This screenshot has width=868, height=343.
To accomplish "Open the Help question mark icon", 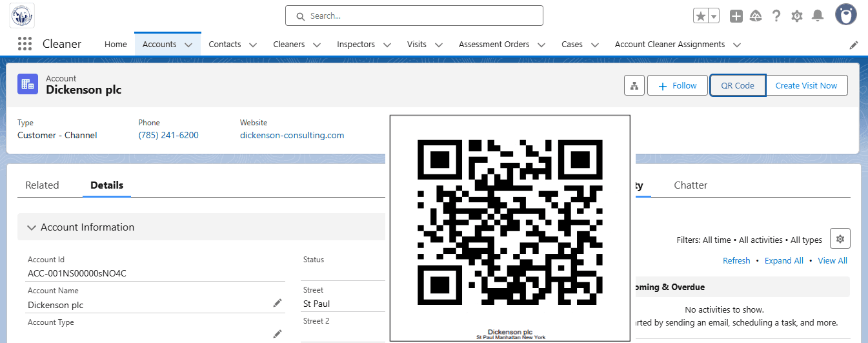I will (x=776, y=16).
